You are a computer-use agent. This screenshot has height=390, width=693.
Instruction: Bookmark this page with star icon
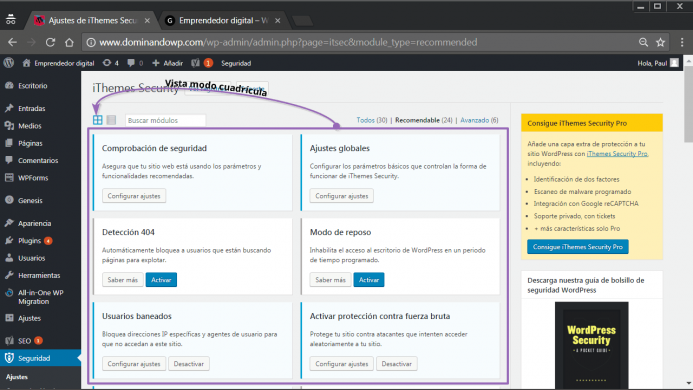660,42
